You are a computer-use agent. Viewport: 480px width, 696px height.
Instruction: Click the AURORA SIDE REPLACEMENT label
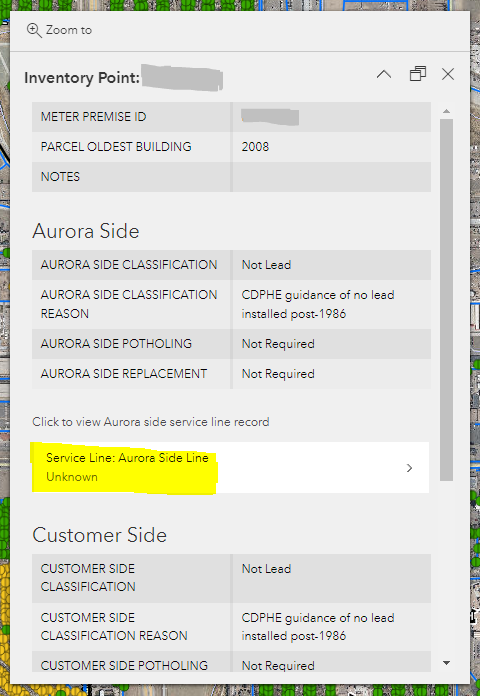124,374
